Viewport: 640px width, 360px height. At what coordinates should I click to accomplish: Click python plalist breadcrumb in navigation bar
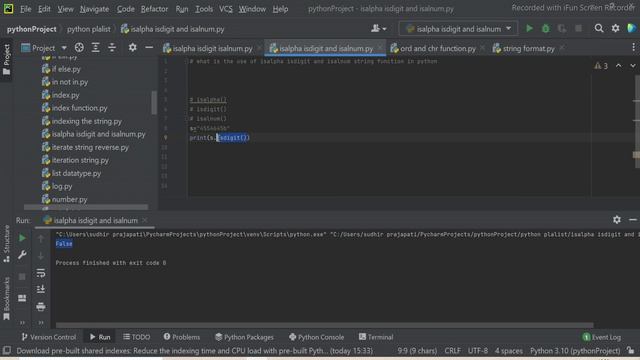click(x=89, y=29)
